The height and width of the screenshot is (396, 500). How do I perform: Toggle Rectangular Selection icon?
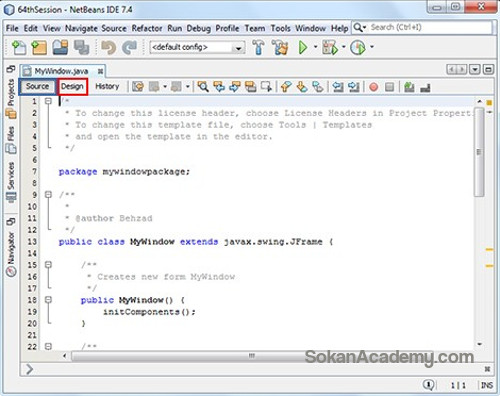tap(266, 87)
